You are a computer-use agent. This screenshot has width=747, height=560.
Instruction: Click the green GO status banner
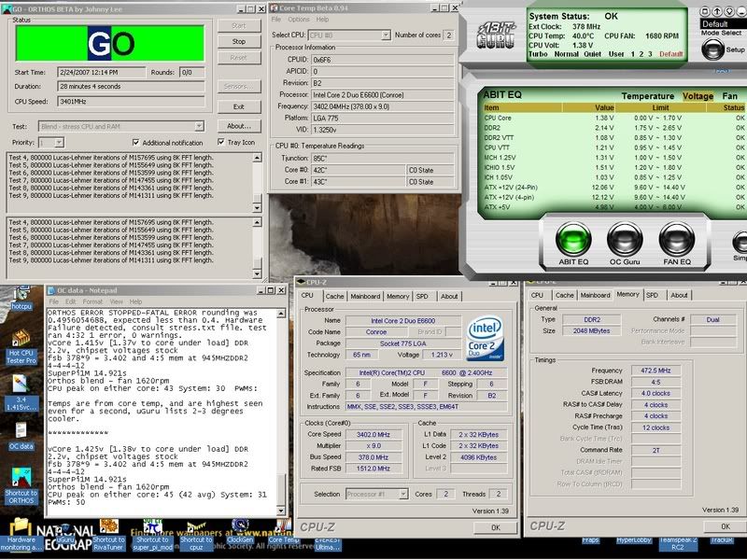tap(110, 43)
